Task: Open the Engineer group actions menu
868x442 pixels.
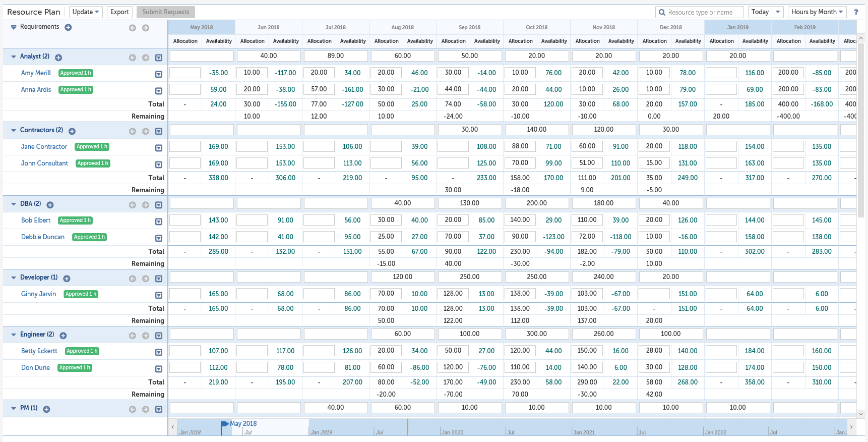Action: tap(159, 336)
